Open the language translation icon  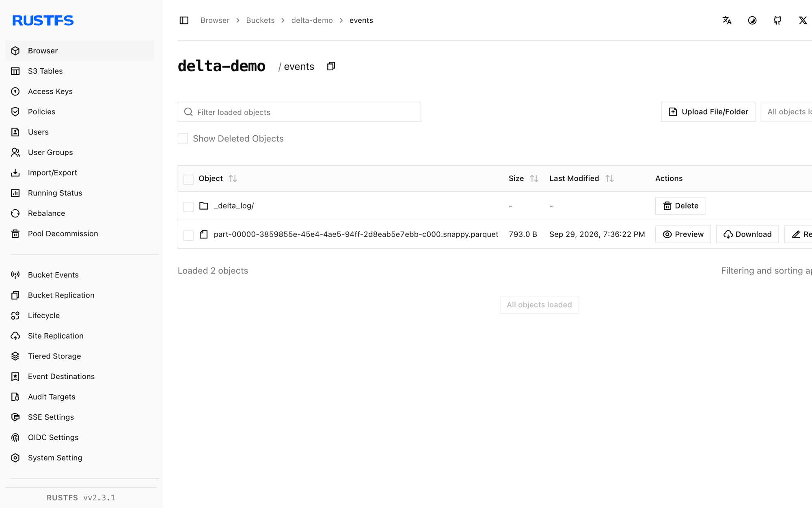click(x=727, y=20)
